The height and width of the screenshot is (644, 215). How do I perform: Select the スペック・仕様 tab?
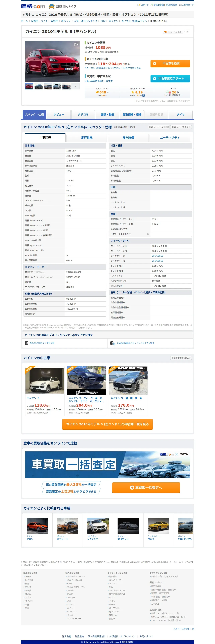tap(34, 115)
